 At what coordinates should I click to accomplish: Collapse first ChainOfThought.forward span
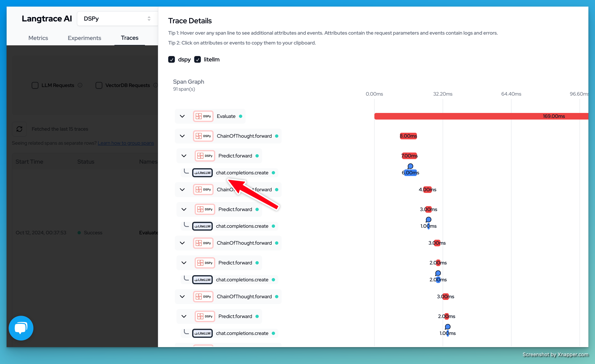tap(182, 136)
